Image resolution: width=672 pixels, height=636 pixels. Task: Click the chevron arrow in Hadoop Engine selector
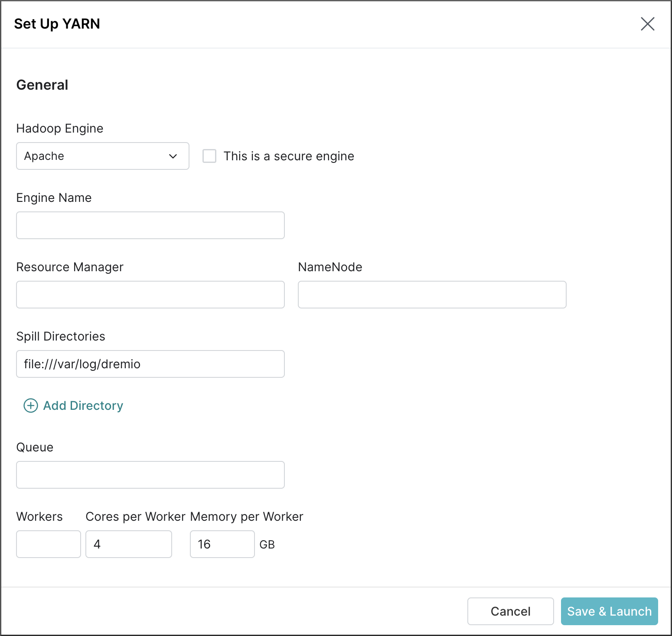pos(173,156)
